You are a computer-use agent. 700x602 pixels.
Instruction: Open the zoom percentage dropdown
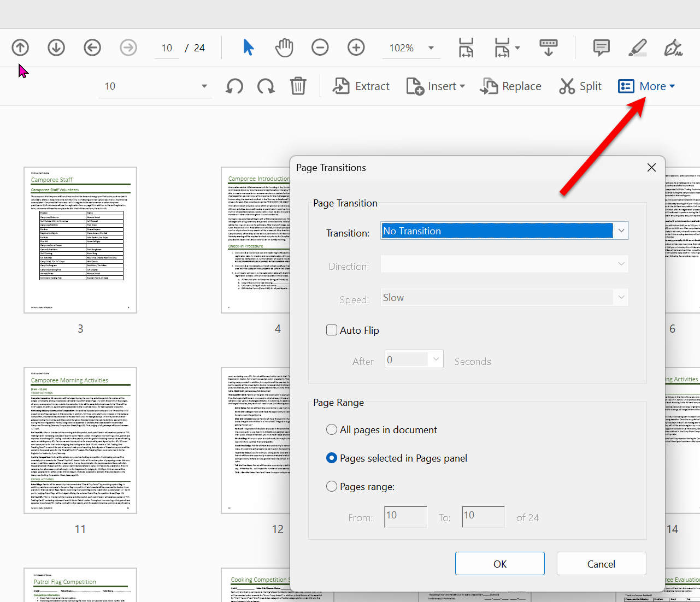pyautogui.click(x=431, y=48)
